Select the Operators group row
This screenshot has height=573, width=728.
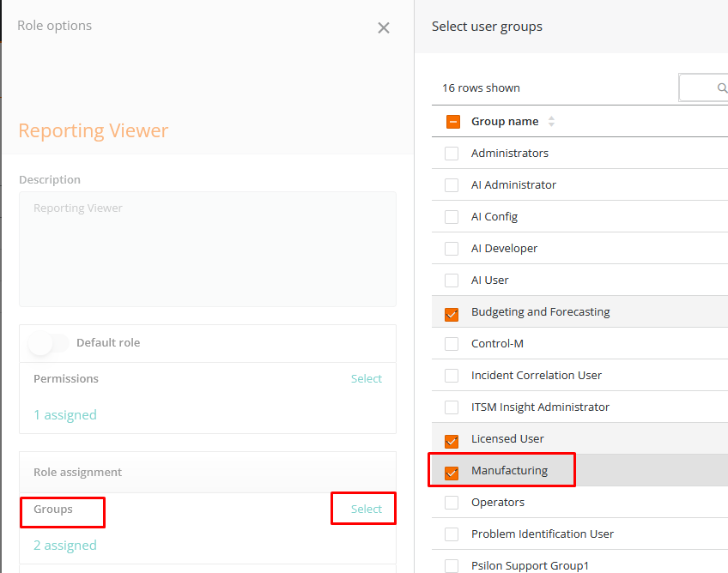498,503
